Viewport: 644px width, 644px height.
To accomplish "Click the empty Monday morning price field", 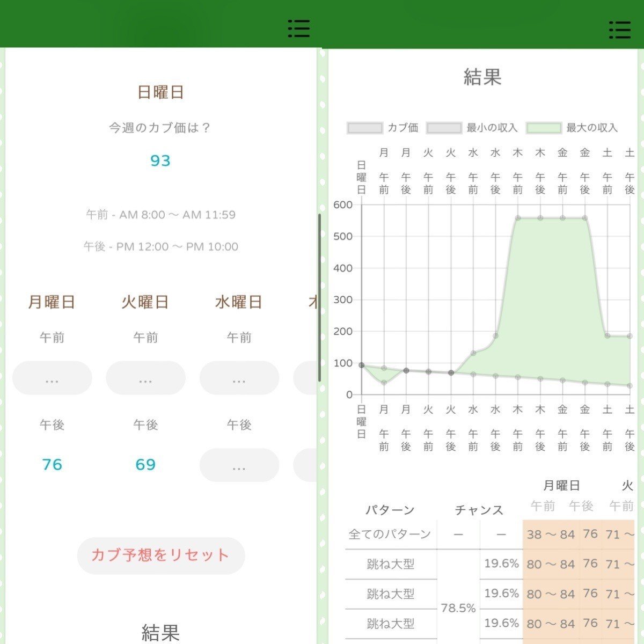I will (x=52, y=378).
